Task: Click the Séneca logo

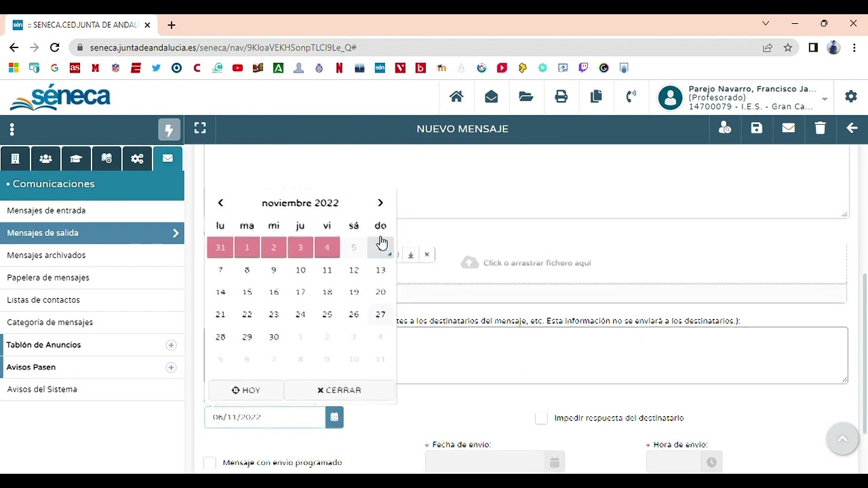Action: point(60,98)
